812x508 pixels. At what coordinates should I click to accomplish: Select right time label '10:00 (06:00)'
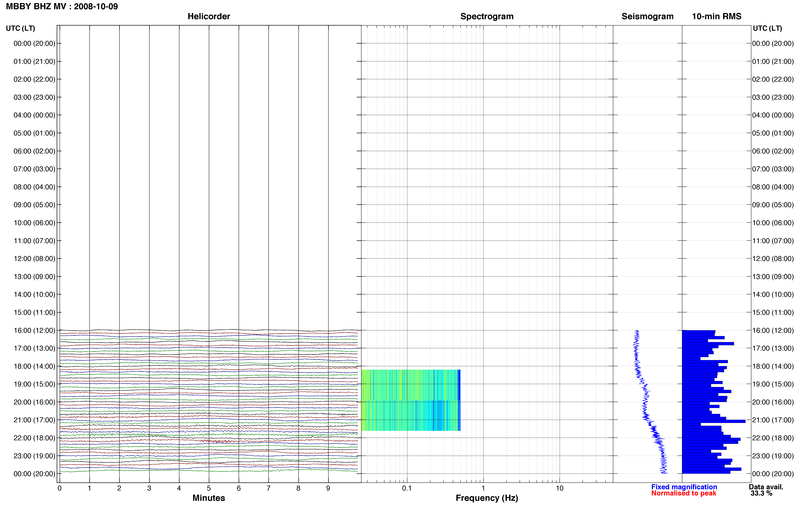click(773, 223)
